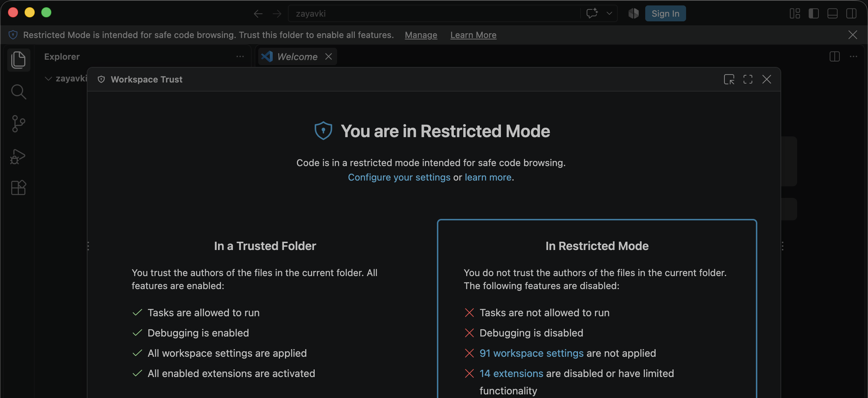Collapse the zayavki folder tree
Viewport: 868px width, 398px height.
click(x=48, y=79)
